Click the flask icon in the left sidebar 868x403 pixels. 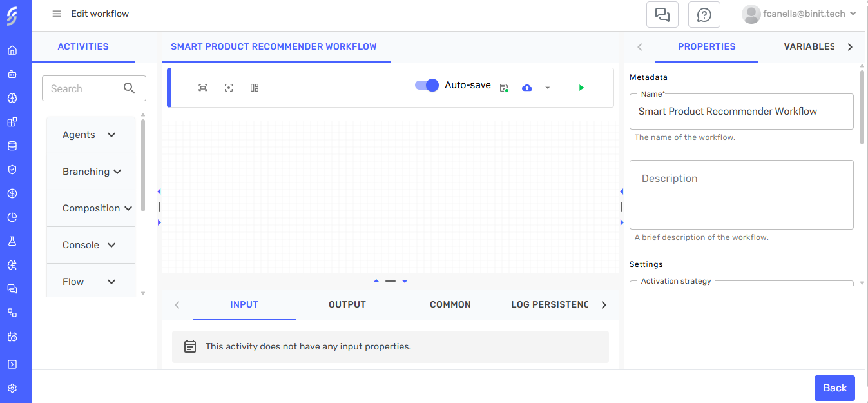pos(13,241)
